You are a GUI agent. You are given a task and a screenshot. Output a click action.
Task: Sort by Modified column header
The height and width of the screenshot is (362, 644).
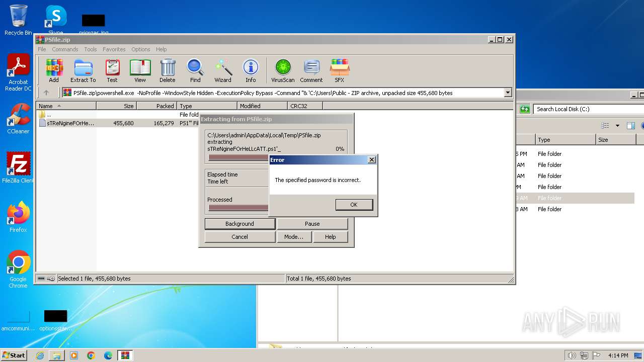[x=262, y=106]
